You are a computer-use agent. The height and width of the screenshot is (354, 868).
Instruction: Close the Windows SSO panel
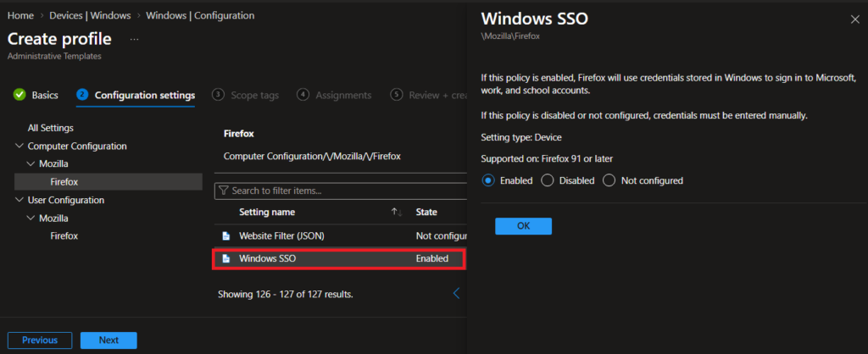pyautogui.click(x=854, y=19)
